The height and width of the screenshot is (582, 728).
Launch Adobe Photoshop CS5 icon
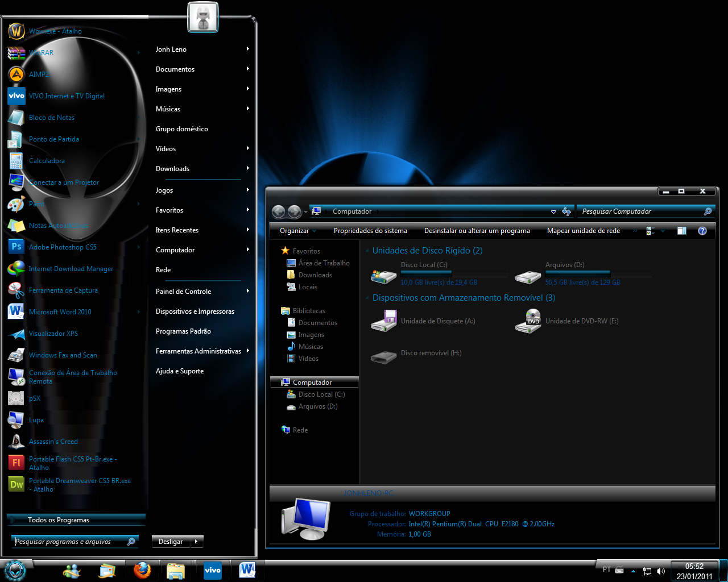coord(16,247)
